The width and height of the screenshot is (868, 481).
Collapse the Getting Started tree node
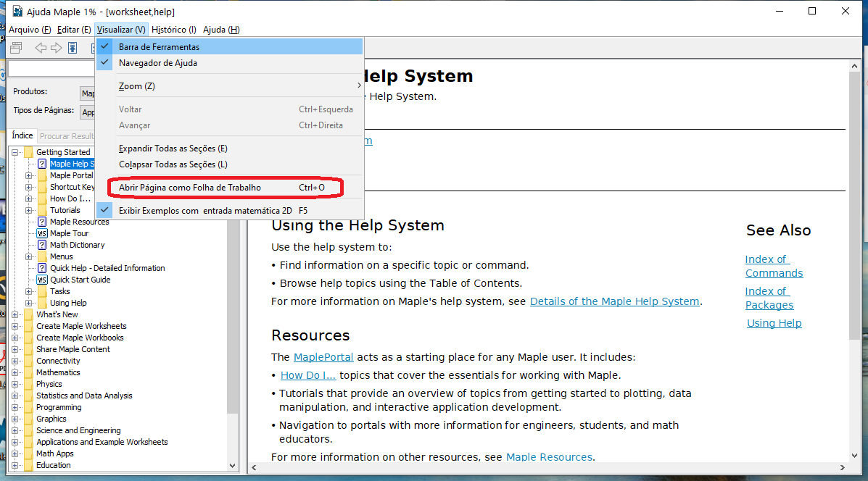pos(15,152)
